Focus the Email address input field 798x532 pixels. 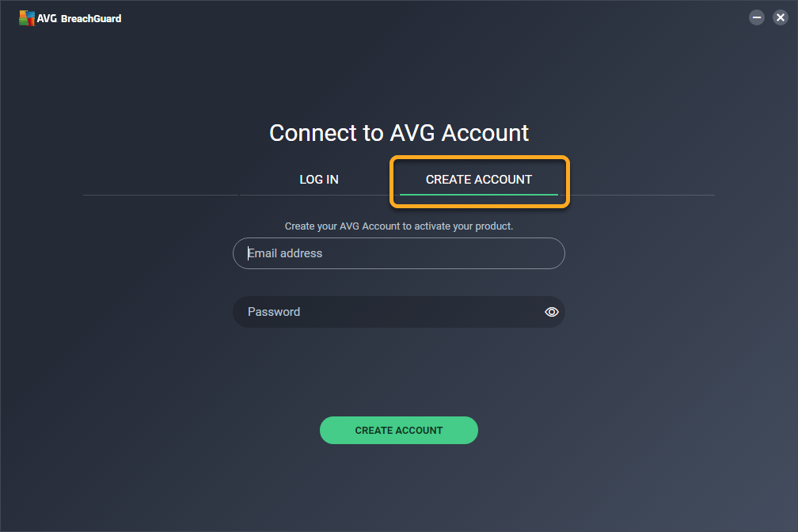[x=398, y=253]
